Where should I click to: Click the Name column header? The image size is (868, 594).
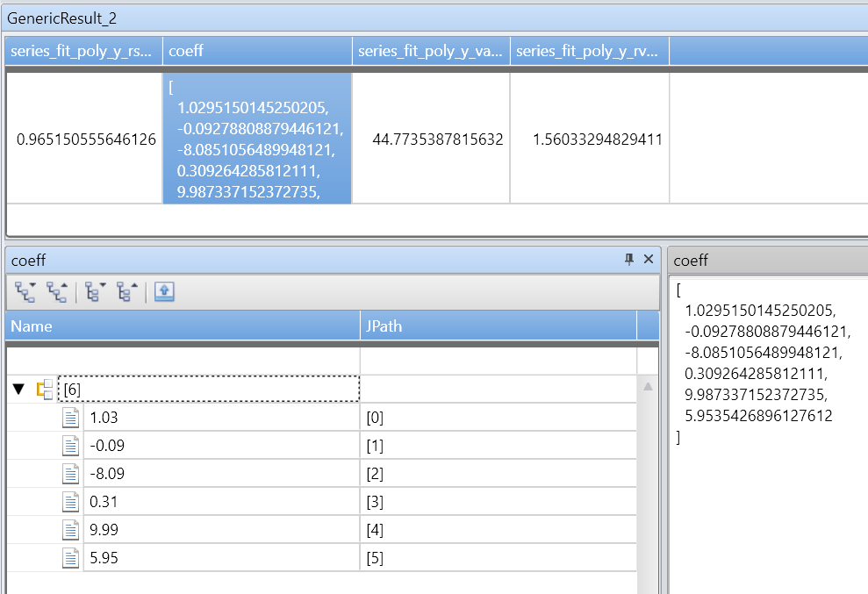tap(183, 326)
